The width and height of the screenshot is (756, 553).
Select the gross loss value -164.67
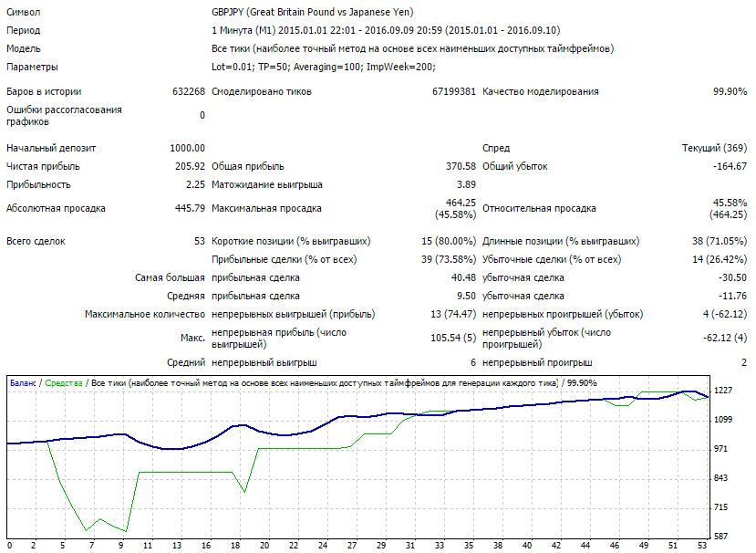730,166
